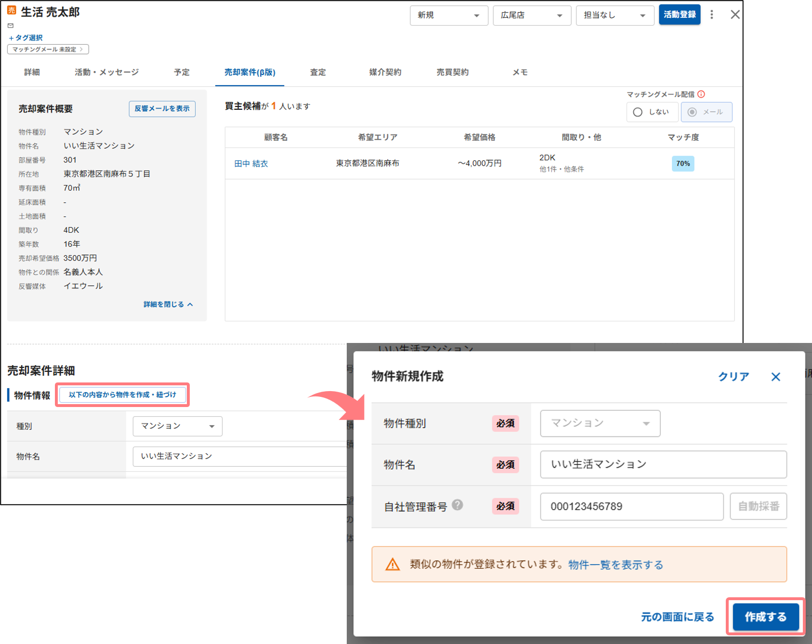Open the 種別 マンション dropdown

click(178, 426)
